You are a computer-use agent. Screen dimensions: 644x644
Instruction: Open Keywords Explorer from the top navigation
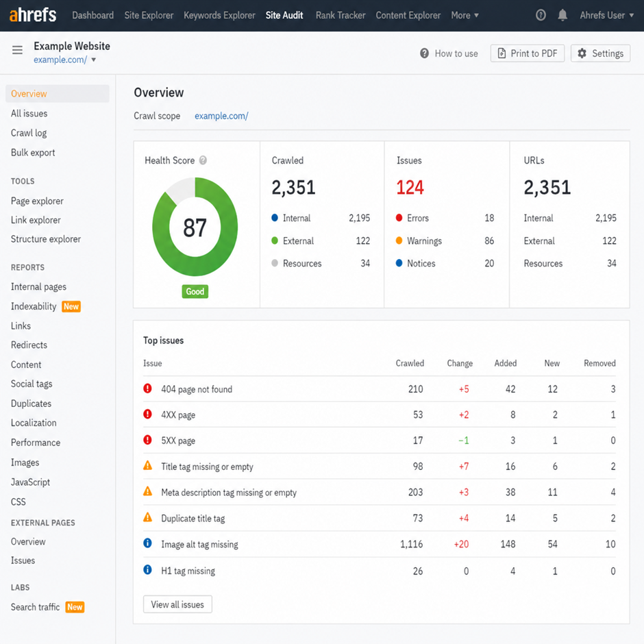[x=219, y=15]
